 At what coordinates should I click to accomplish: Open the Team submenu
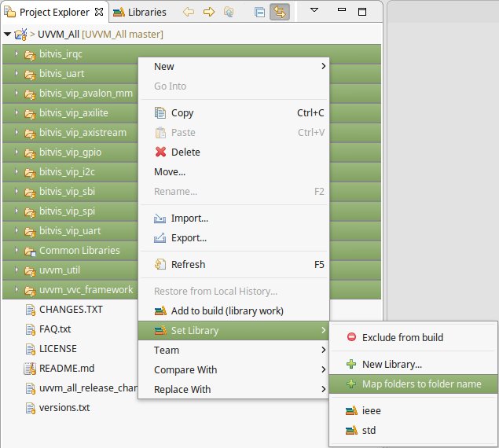tap(233, 350)
